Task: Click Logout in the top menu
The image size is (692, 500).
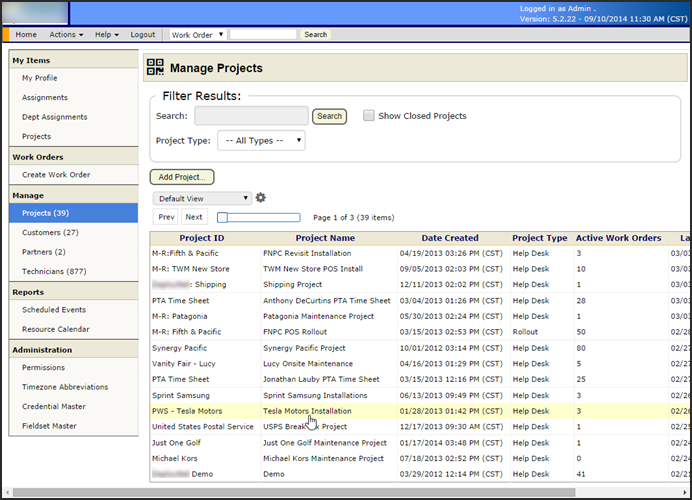Action: [143, 34]
